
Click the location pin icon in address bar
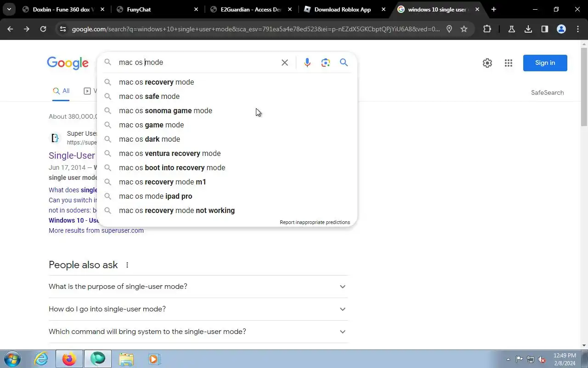click(449, 29)
